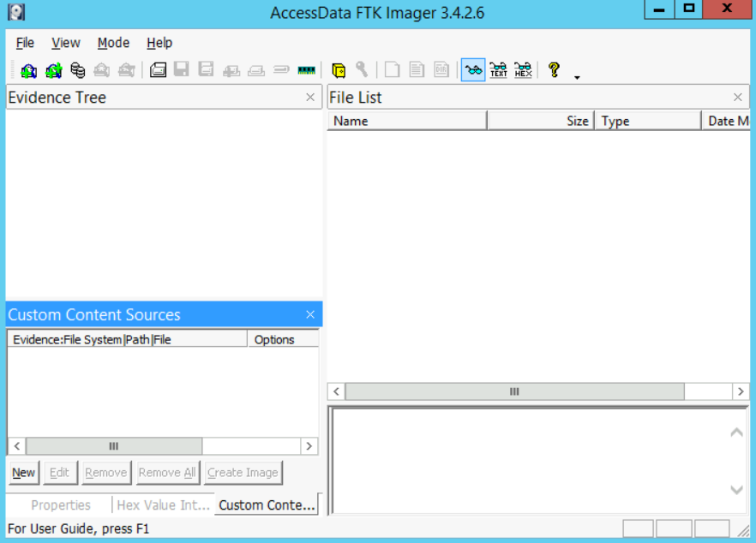Viewport: 756px width, 543px height.
Task: Click the Capture Memory chip icon
Action: coord(307,70)
